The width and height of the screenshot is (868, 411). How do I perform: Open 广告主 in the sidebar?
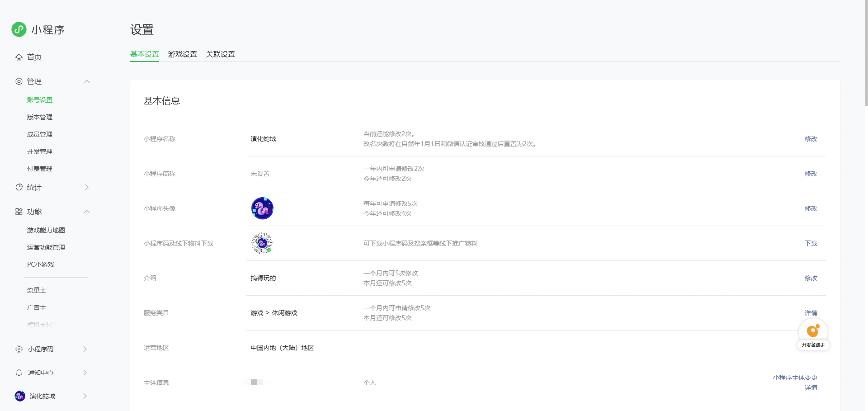(x=37, y=307)
